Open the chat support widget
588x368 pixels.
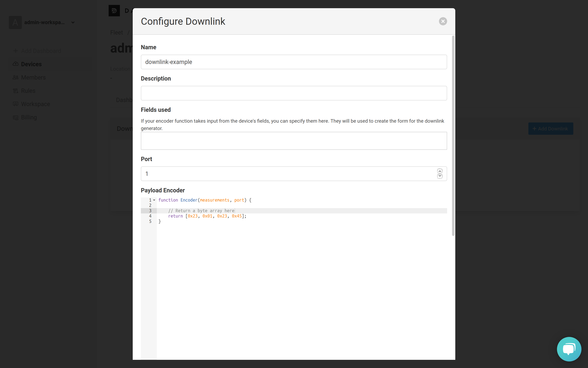[x=569, y=349]
